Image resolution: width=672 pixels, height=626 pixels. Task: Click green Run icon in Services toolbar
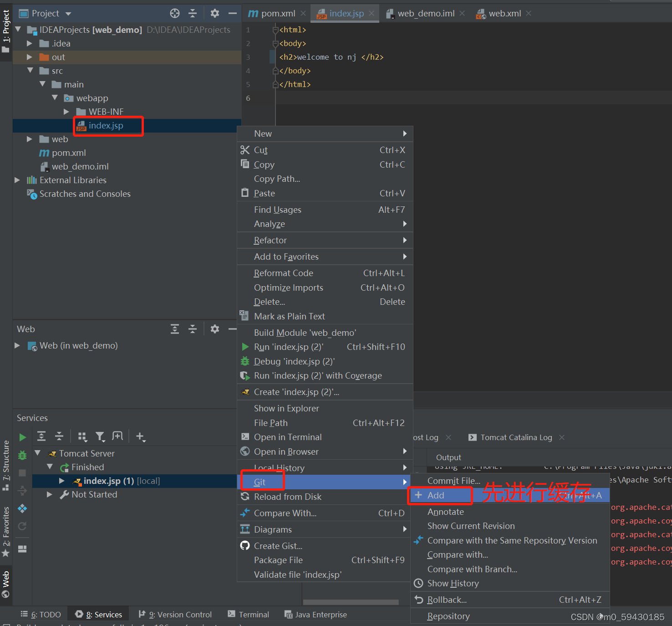(22, 437)
